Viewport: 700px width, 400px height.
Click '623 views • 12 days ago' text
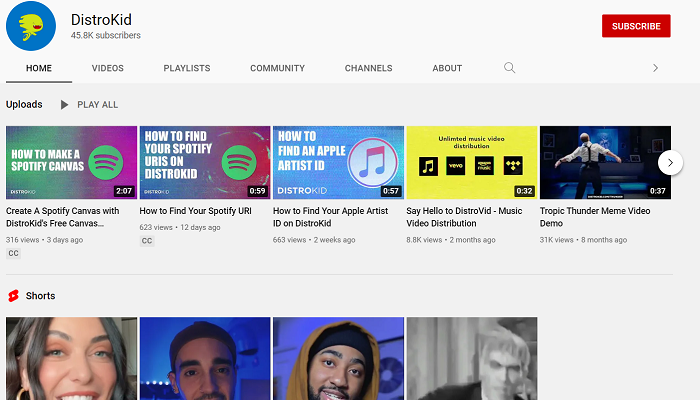[180, 227]
